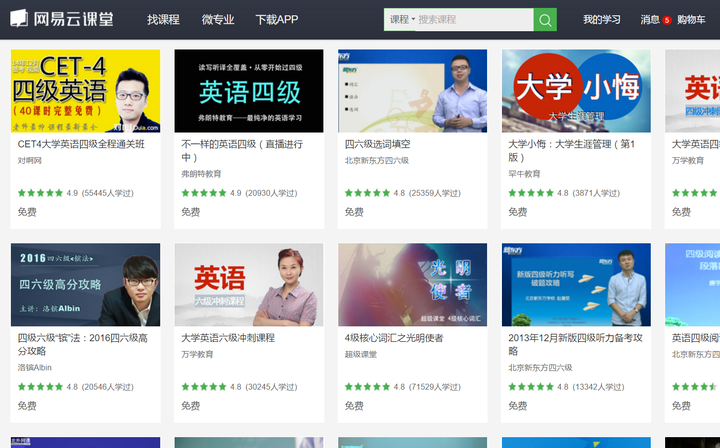The image size is (720, 448).
Task: Click provider name 犀牛教育
Action: [x=524, y=174]
